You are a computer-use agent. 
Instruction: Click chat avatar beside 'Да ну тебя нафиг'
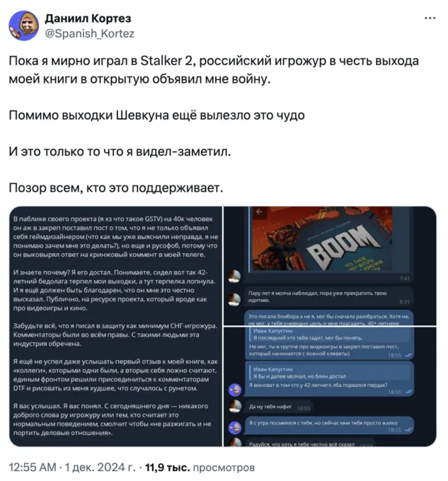click(x=235, y=407)
